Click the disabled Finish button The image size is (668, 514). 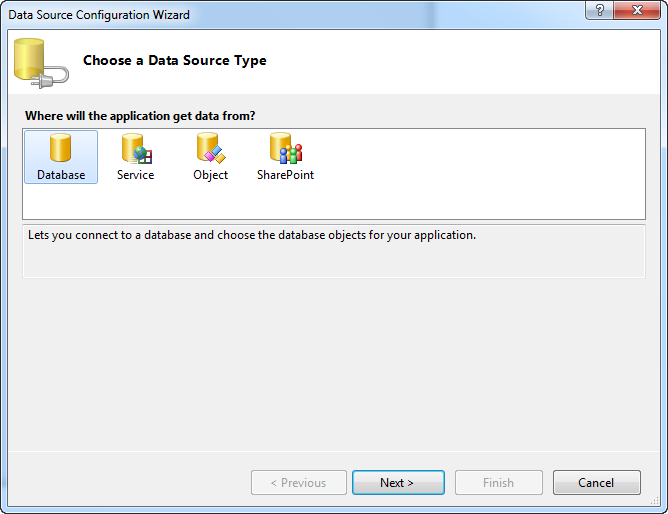click(x=498, y=482)
